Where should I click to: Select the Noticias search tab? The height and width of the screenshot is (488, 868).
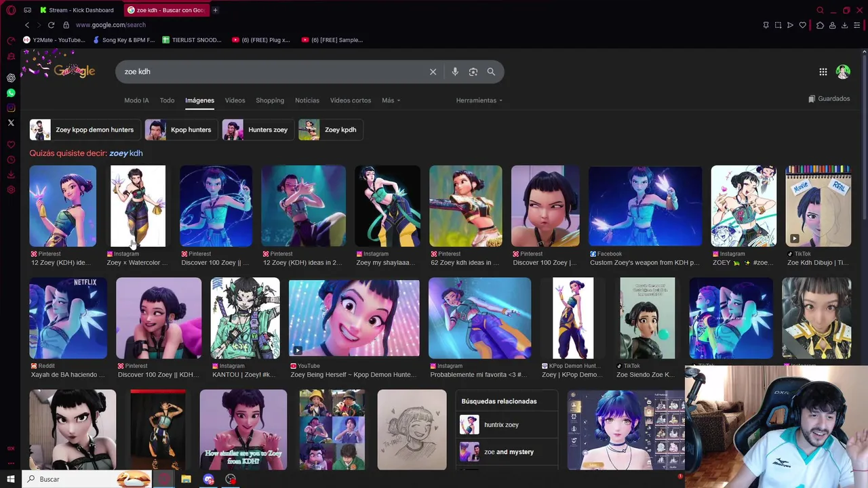point(307,100)
